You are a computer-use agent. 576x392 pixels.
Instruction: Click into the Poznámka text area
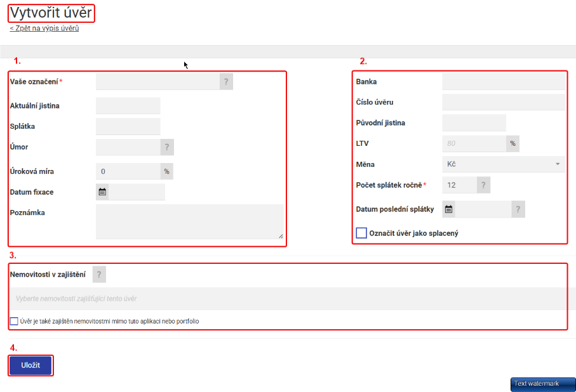(x=189, y=221)
